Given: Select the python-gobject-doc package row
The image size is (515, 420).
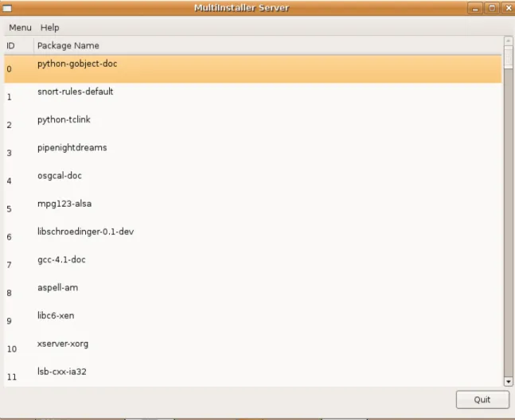Looking at the screenshot, I should [x=253, y=69].
